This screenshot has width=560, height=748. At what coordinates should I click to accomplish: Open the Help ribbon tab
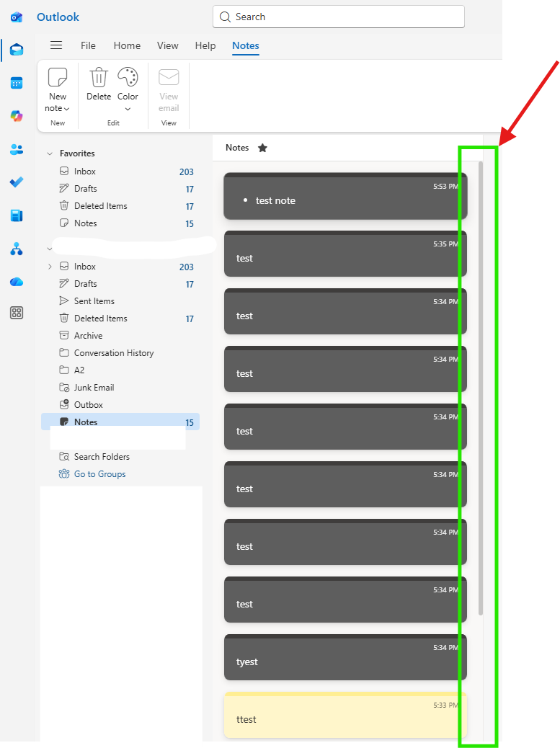205,46
